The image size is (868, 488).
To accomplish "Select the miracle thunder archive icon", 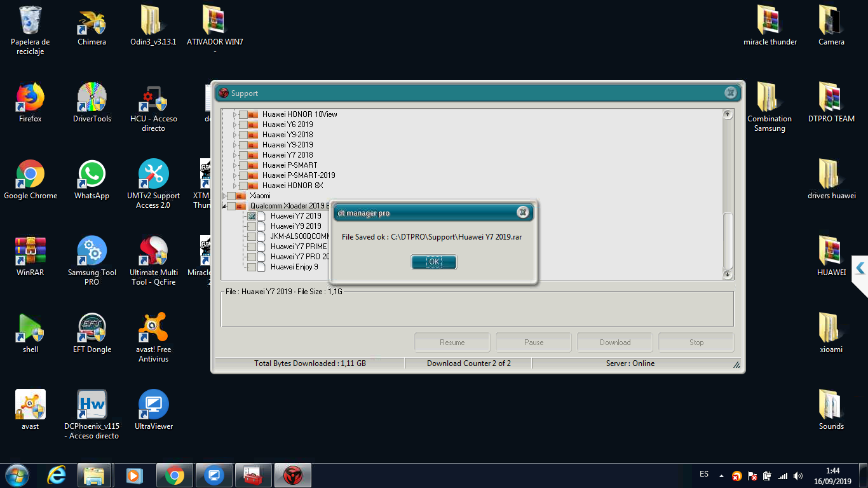I will [770, 25].
